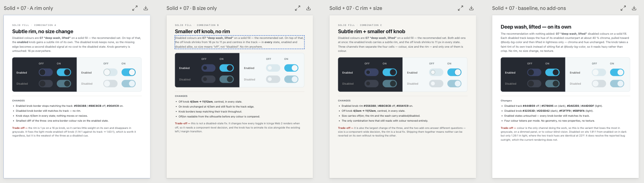Screen dimensions: 644x183
Task: Download the 'Solid + 07 · A rim only' file
Action: [x=146, y=8]
